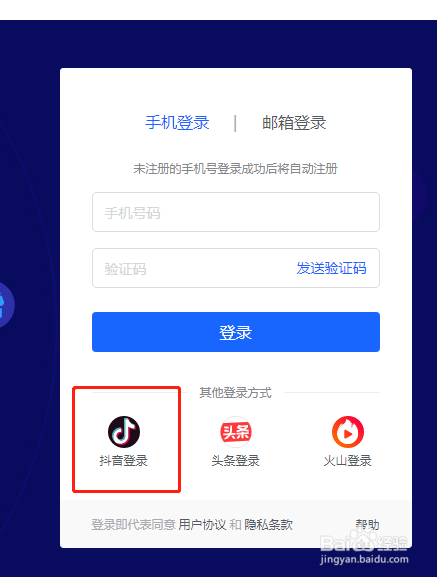Viewport: 437px width, 577px height.
Task: Click the Douyin (TikTok) logo icon
Action: click(124, 432)
